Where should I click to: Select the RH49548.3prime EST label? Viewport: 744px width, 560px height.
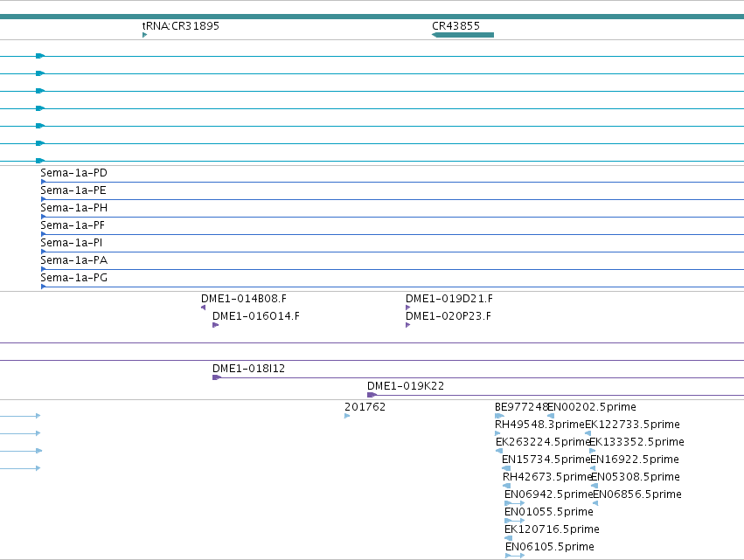539,425
